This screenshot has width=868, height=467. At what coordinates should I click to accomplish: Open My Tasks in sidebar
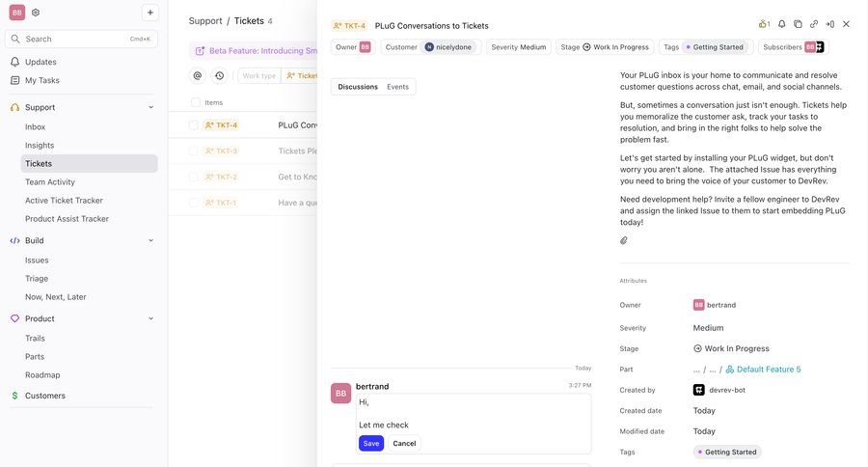pos(42,80)
